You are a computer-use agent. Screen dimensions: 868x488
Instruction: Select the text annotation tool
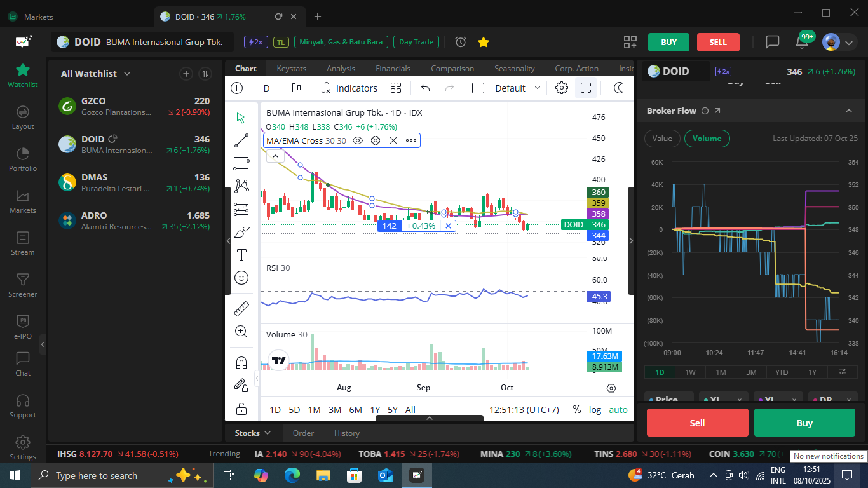(241, 255)
